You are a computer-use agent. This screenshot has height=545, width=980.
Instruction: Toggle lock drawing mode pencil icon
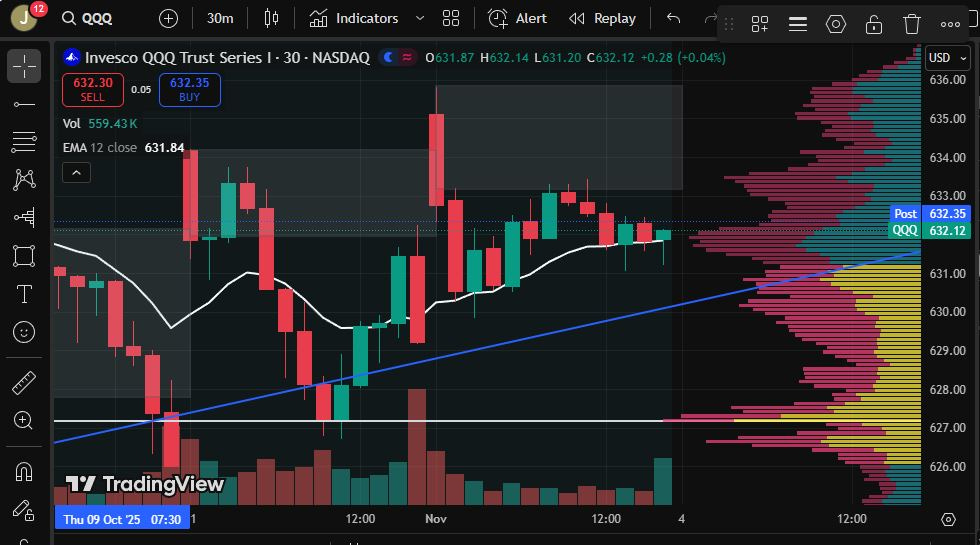pos(24,511)
